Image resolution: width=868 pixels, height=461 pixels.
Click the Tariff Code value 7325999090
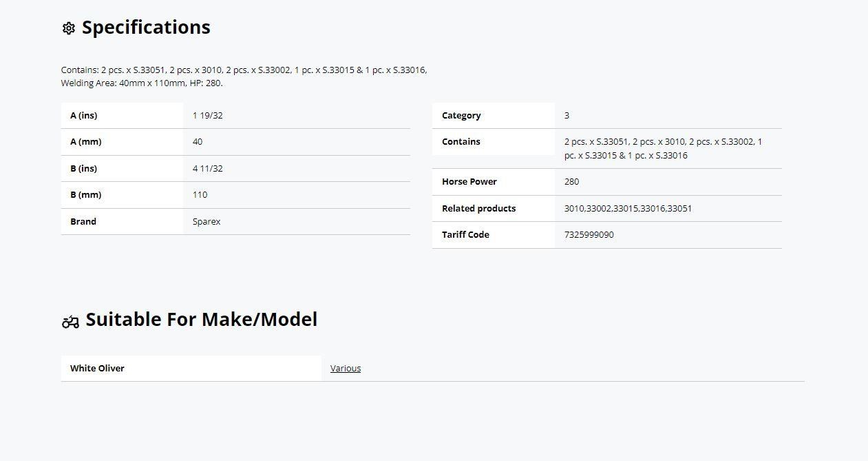click(x=589, y=235)
